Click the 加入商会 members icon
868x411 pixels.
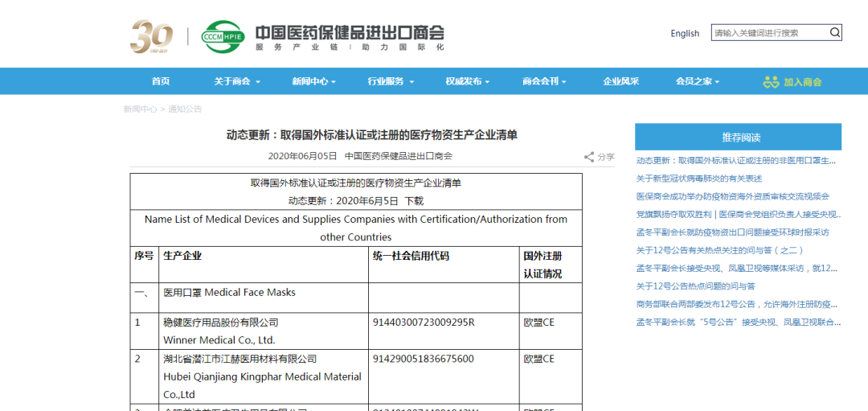tap(771, 82)
